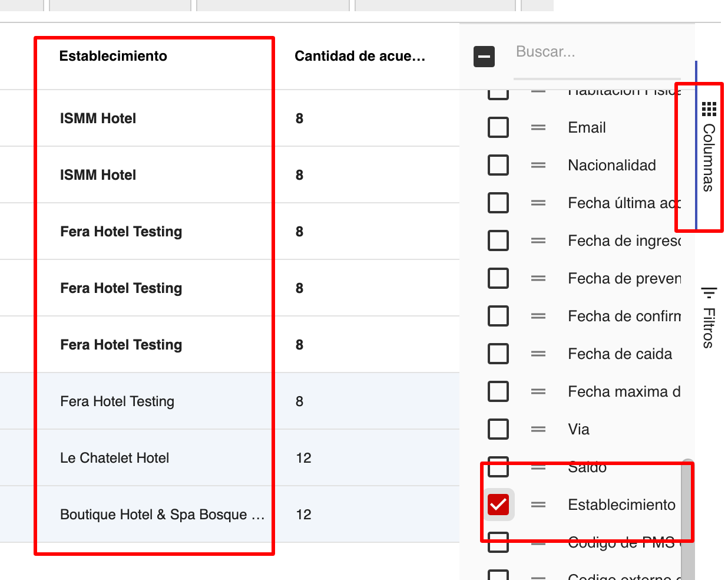Image resolution: width=728 pixels, height=580 pixels.
Task: Check the Via column checkbox
Action: click(x=498, y=429)
